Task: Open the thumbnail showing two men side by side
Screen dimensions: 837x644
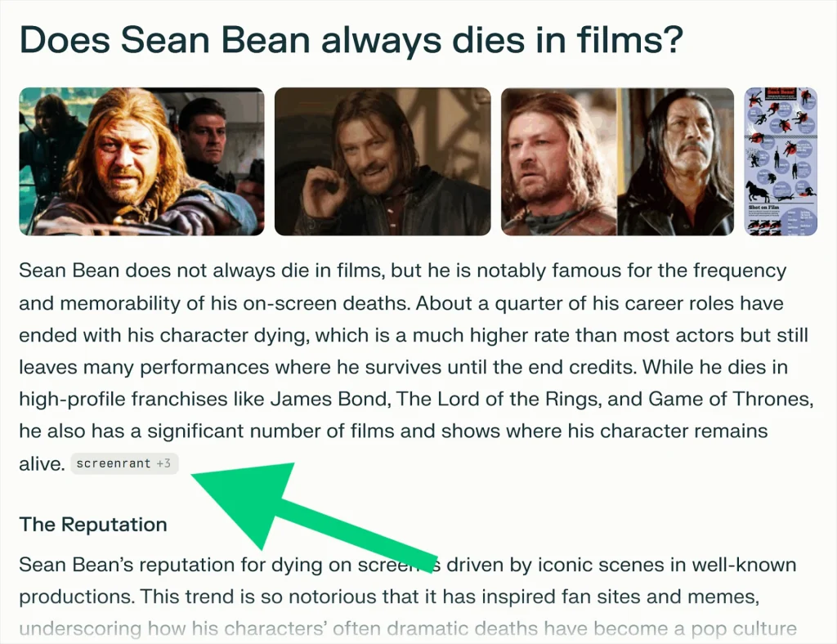Action: point(617,162)
